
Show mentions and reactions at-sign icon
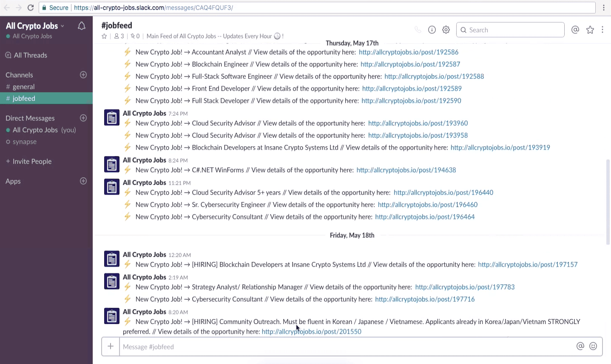coord(575,30)
